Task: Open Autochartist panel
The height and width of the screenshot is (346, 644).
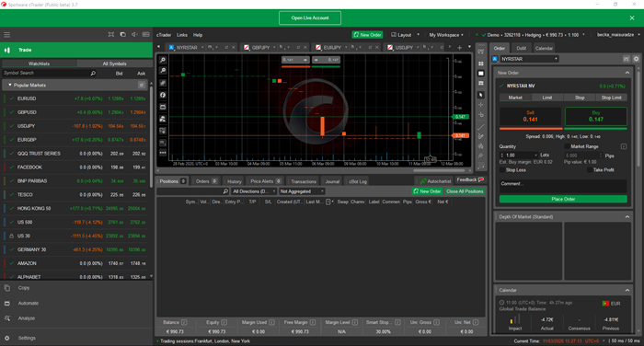Action: point(435,181)
